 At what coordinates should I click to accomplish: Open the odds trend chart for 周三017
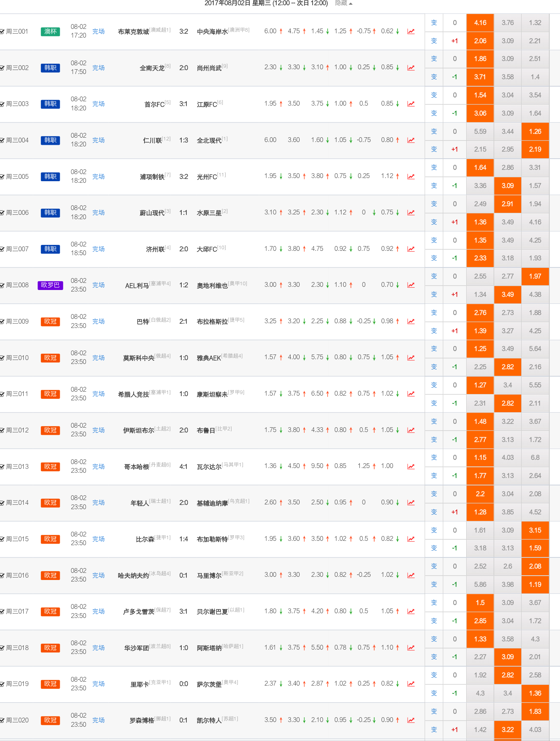point(411,611)
